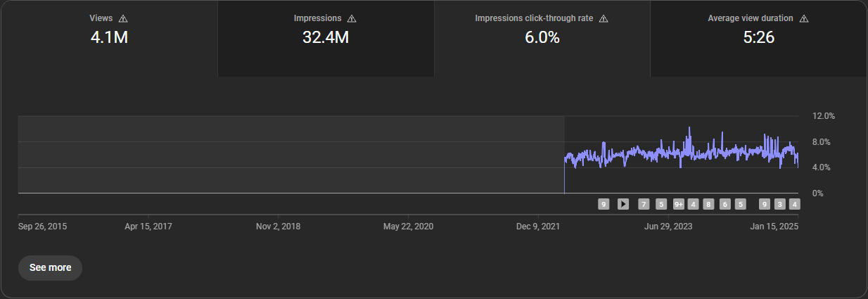Click the See more button
Screen dimensions: 868x299
pyautogui.click(x=50, y=268)
